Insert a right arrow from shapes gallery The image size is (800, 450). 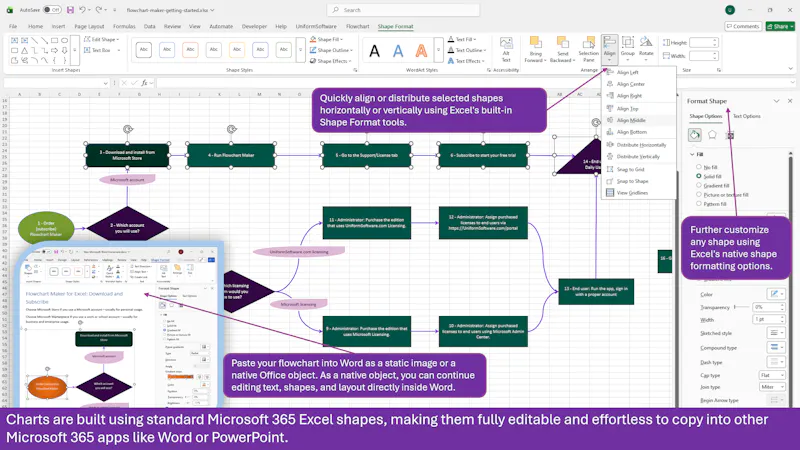tap(55, 51)
